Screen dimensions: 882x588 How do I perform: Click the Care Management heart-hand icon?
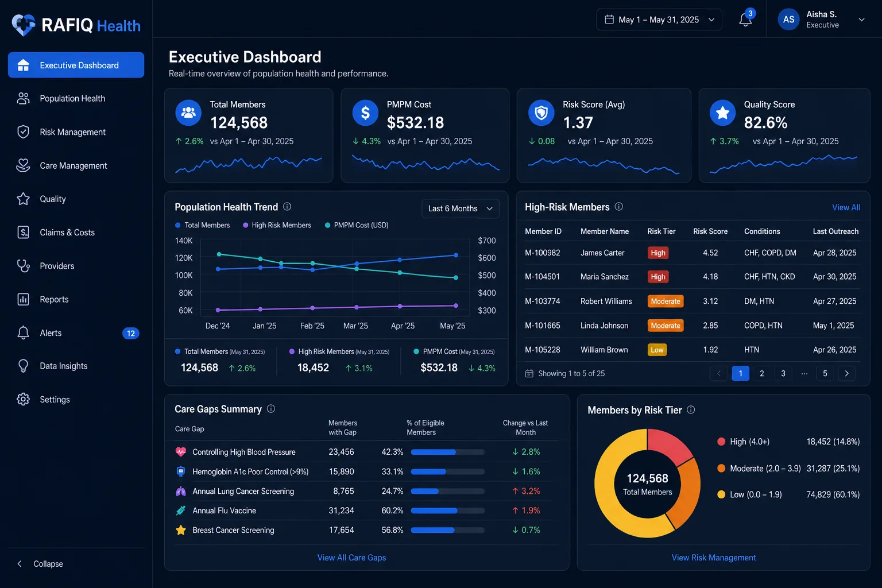click(x=23, y=165)
